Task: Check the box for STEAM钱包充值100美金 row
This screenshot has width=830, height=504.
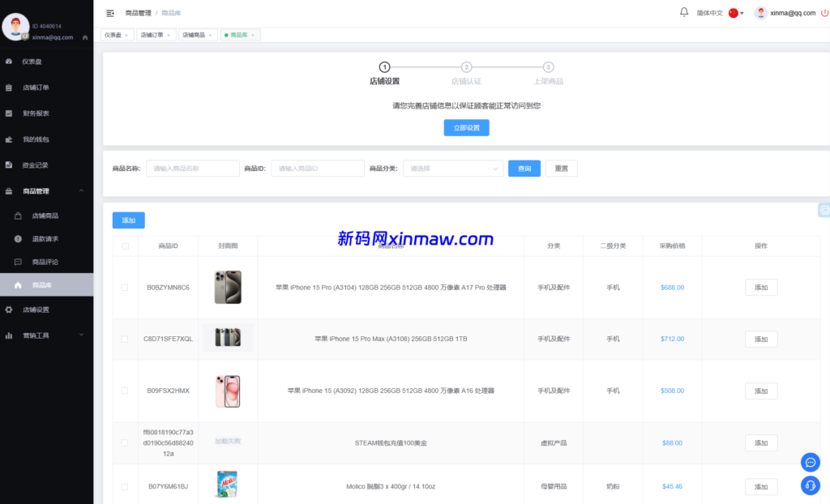Action: (x=124, y=443)
